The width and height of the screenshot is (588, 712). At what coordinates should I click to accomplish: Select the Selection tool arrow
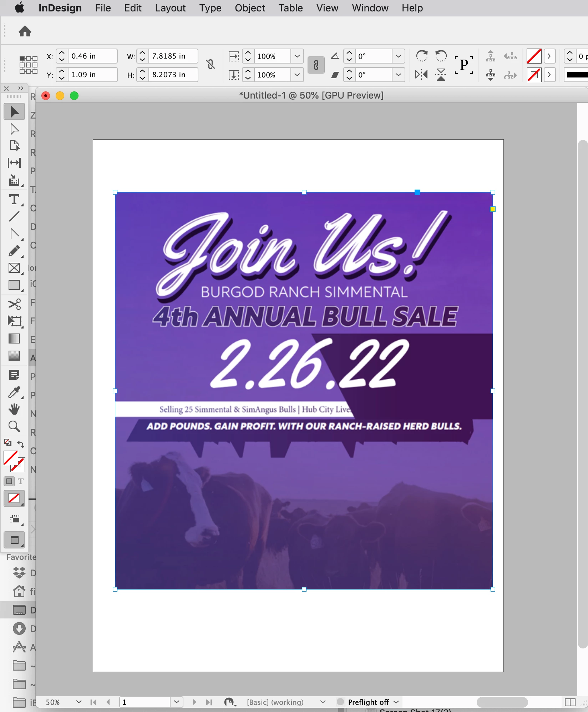click(x=14, y=112)
